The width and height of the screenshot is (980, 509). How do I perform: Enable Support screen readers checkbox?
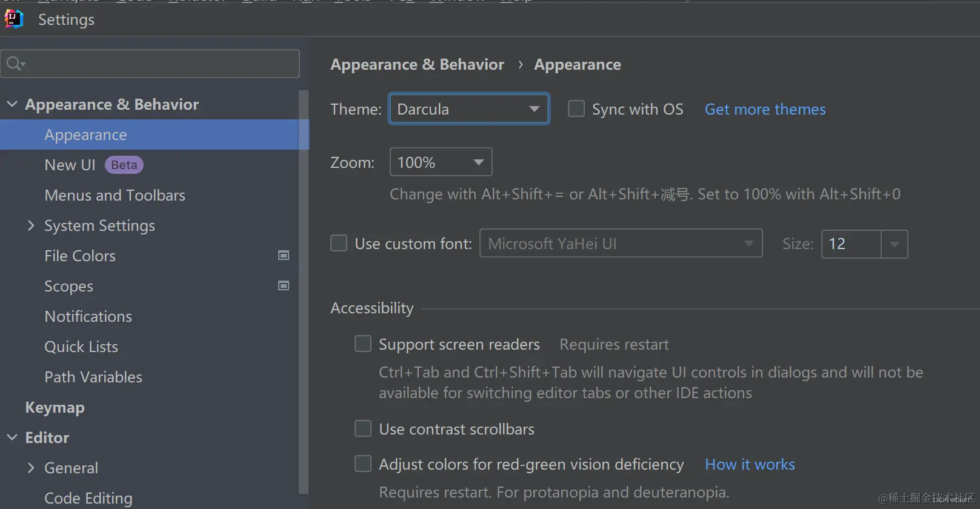(x=363, y=344)
